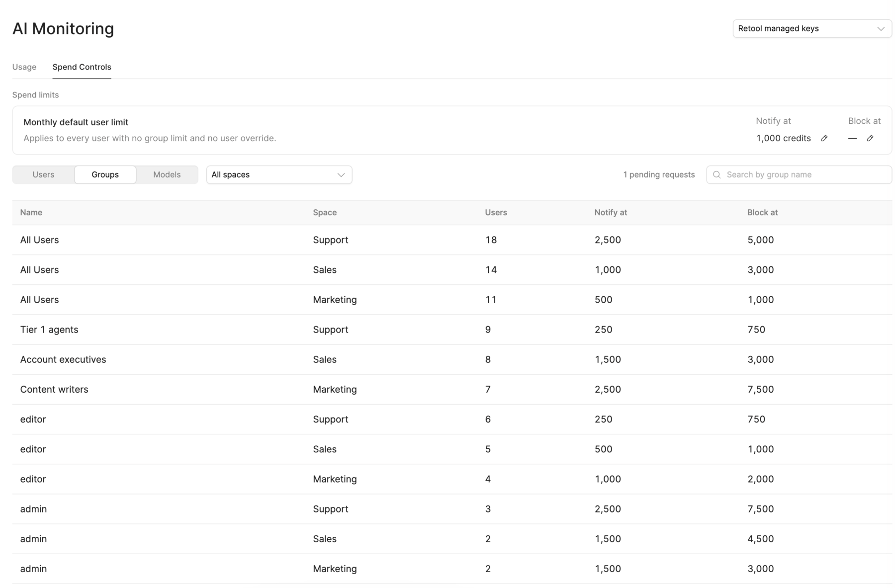Sort by the Space column header
This screenshot has height=588, width=895.
coord(325,212)
